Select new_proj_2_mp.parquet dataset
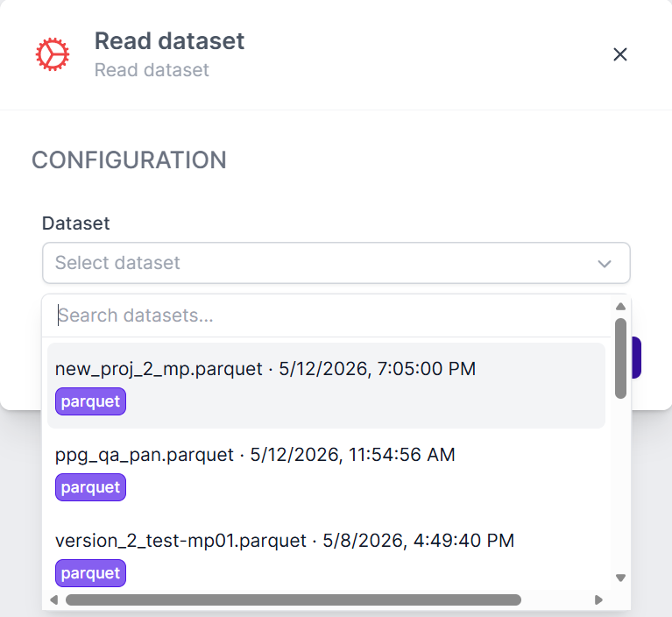The image size is (672, 617). click(326, 386)
